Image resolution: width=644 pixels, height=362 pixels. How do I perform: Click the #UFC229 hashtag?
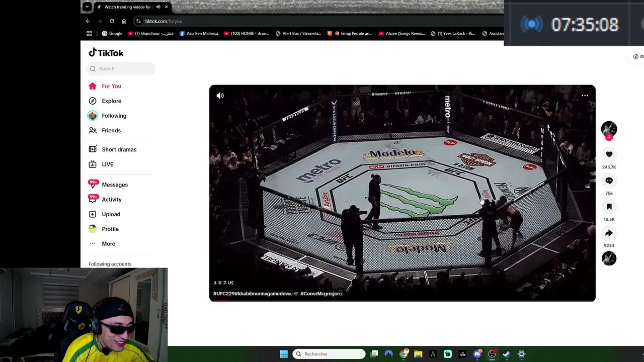[224, 294]
